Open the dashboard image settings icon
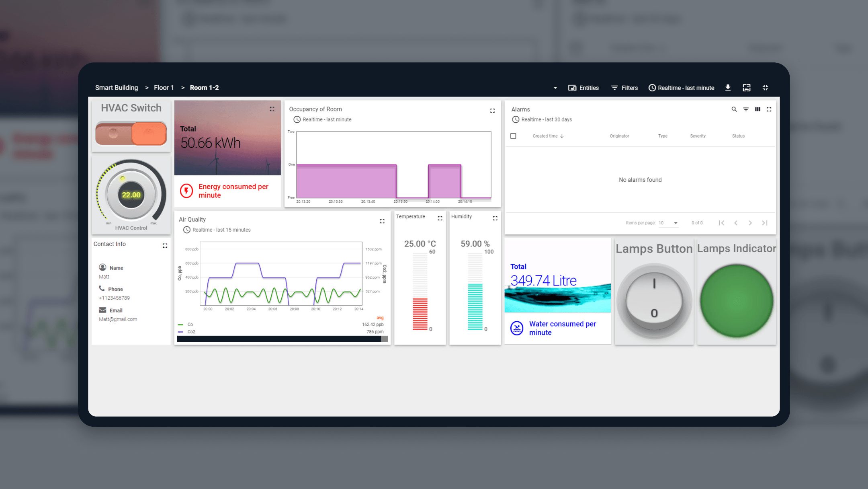The image size is (868, 489). click(x=747, y=88)
